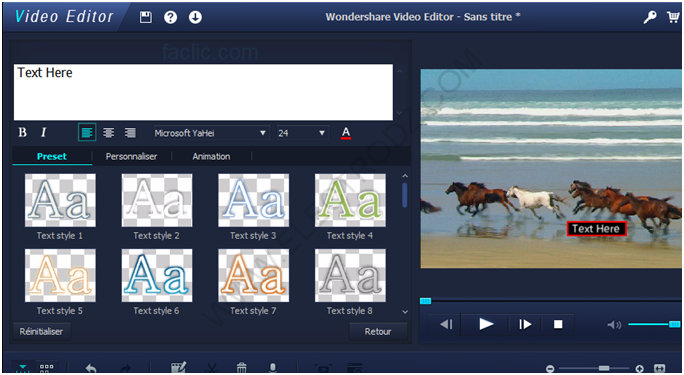
Task: Click the download arrow icon
Action: click(195, 17)
